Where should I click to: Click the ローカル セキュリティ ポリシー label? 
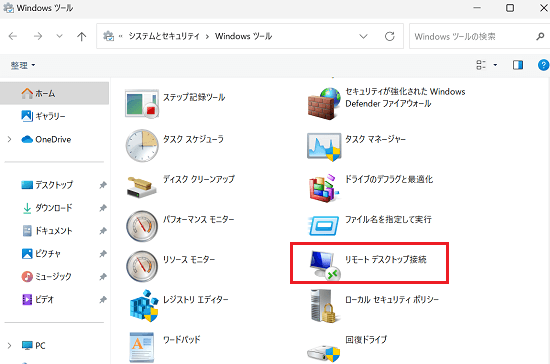(x=392, y=299)
